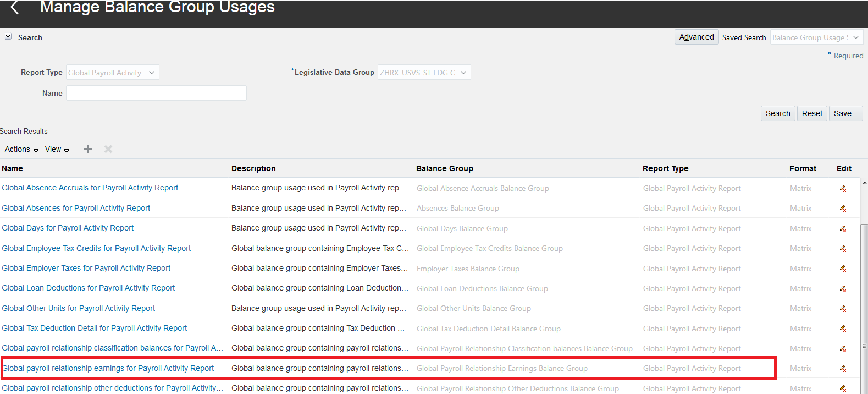Image resolution: width=868 pixels, height=394 pixels.
Task: Edit Global Employer Taxes row
Action: tap(843, 269)
